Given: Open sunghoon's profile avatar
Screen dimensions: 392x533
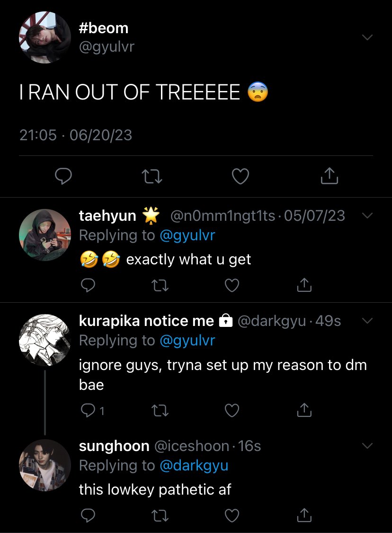Looking at the screenshot, I should [45, 465].
